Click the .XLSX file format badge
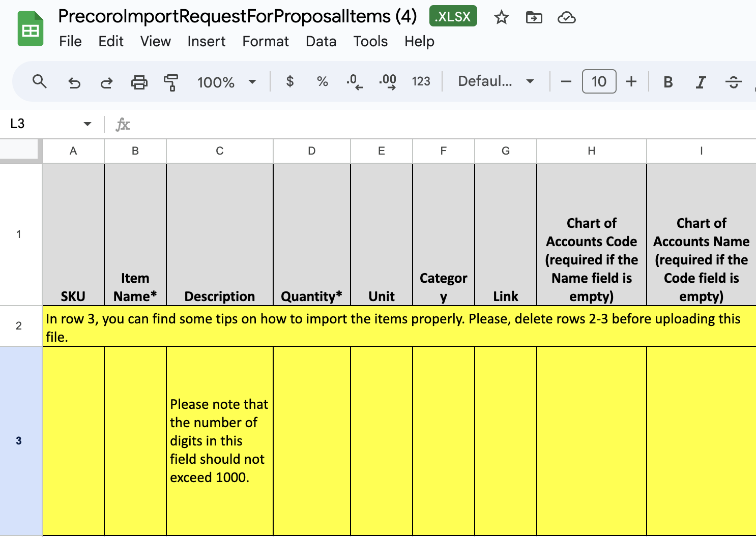The height and width of the screenshot is (537, 756). pyautogui.click(x=453, y=16)
